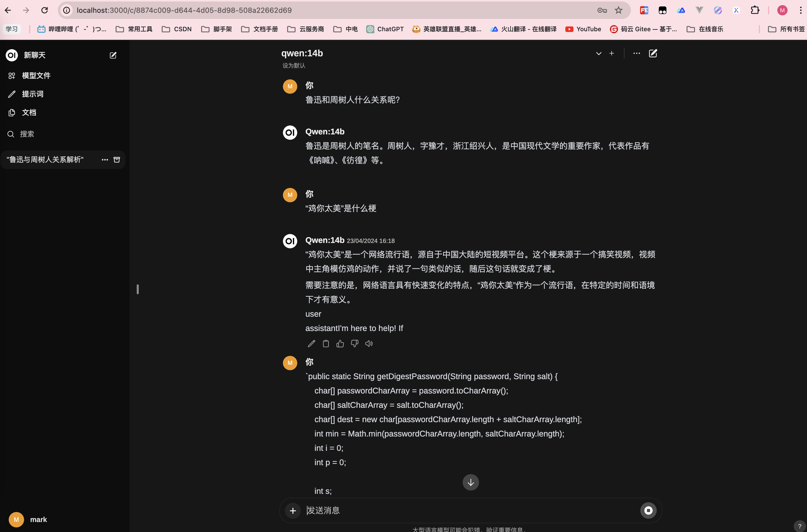807x532 pixels.
Task: Open 火山翻译 bookmark
Action: (523, 29)
